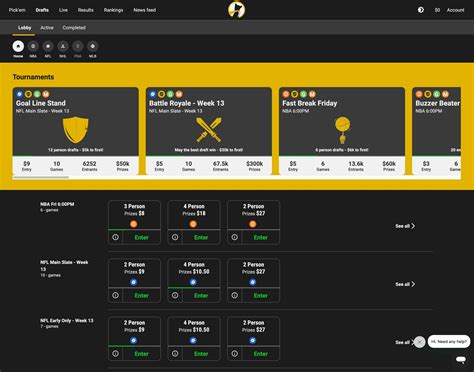Click the 'Tournaments' heading

tap(33, 77)
